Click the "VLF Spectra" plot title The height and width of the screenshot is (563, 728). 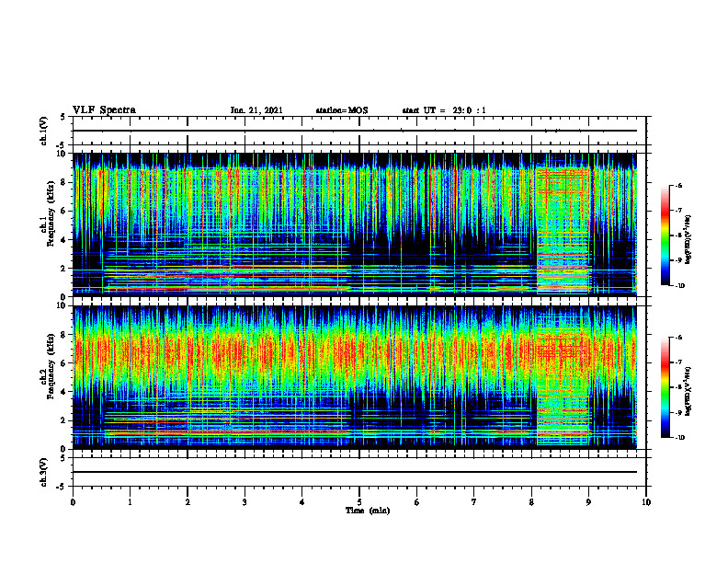[104, 110]
